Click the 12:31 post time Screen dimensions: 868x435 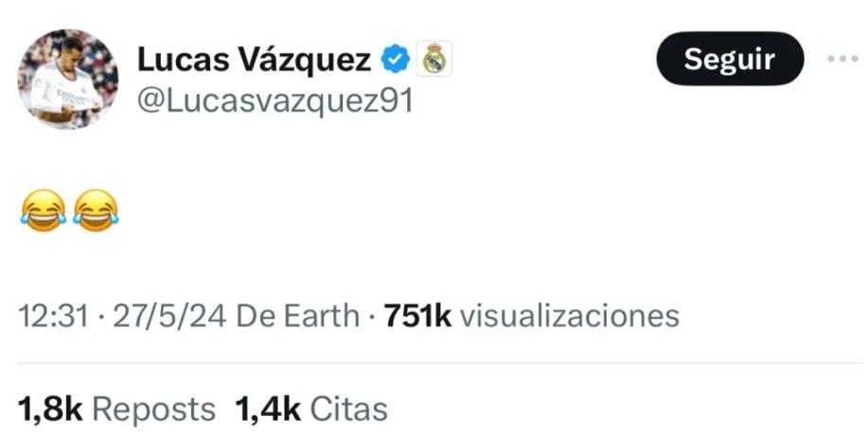(x=53, y=317)
